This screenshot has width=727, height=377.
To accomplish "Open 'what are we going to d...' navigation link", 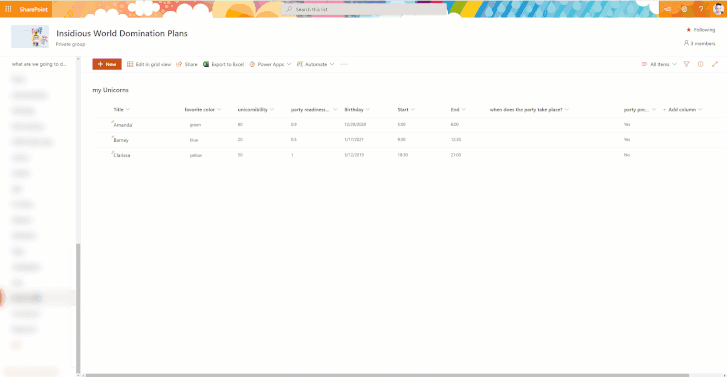I will [39, 64].
